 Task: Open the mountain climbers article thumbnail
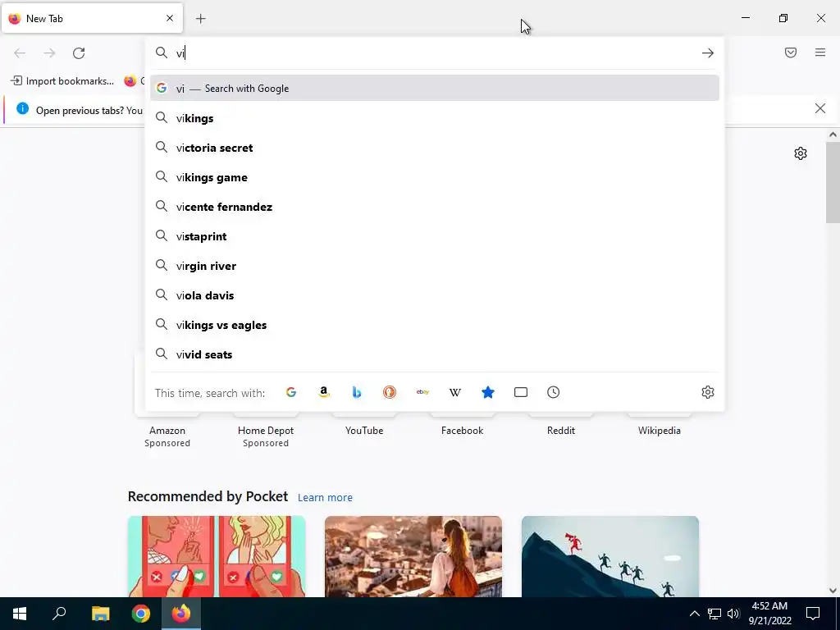(610, 556)
